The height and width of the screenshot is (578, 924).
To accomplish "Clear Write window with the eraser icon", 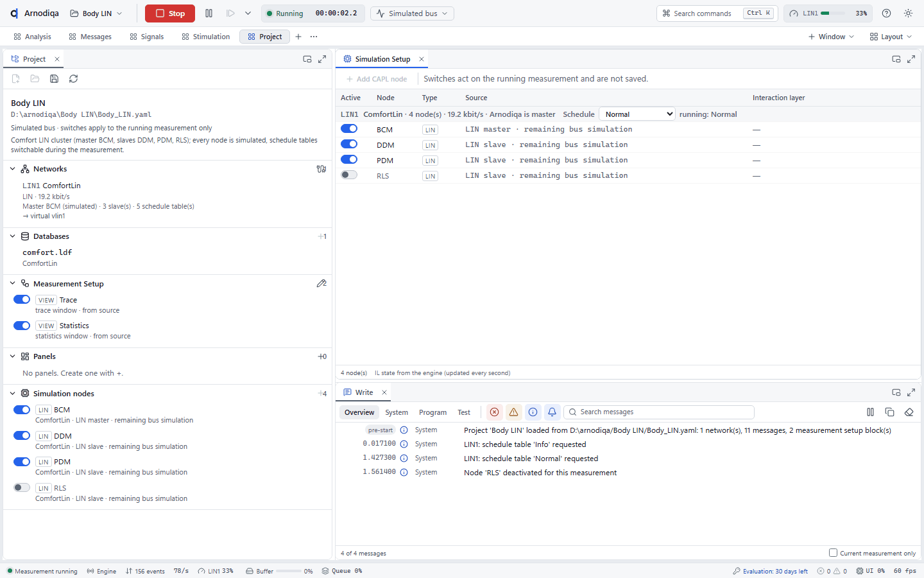I will click(909, 412).
